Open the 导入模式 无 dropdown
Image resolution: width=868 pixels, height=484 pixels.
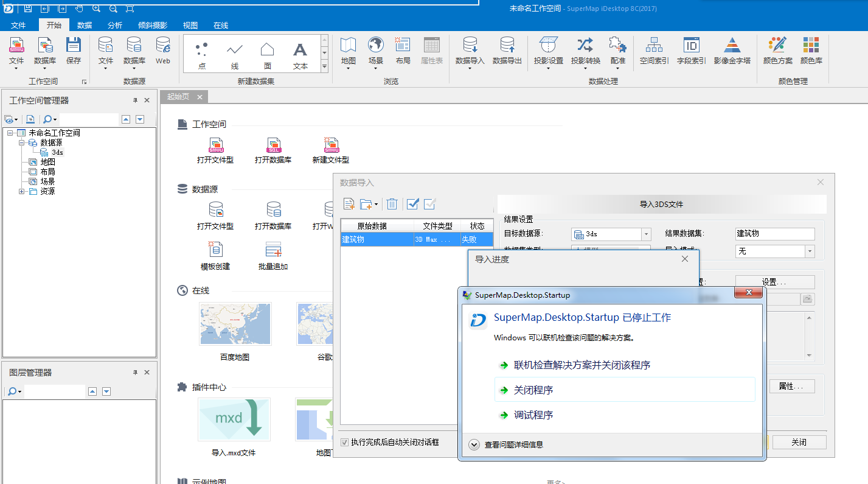[x=810, y=251]
